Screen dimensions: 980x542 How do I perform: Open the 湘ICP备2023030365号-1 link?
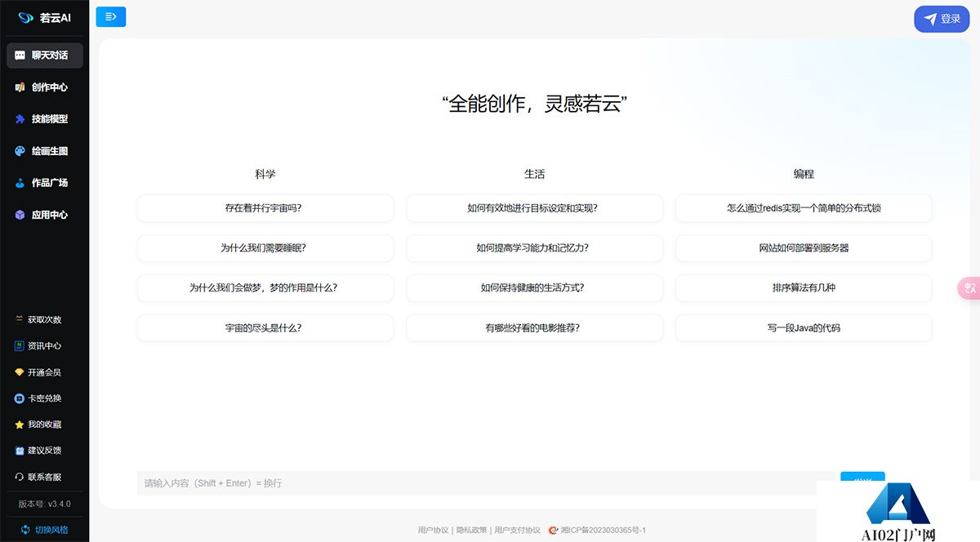[x=603, y=531]
